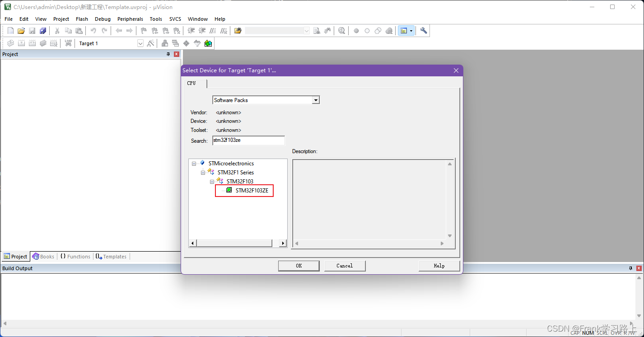Close the Build Output panel with red X
The image size is (644, 337).
tap(639, 268)
